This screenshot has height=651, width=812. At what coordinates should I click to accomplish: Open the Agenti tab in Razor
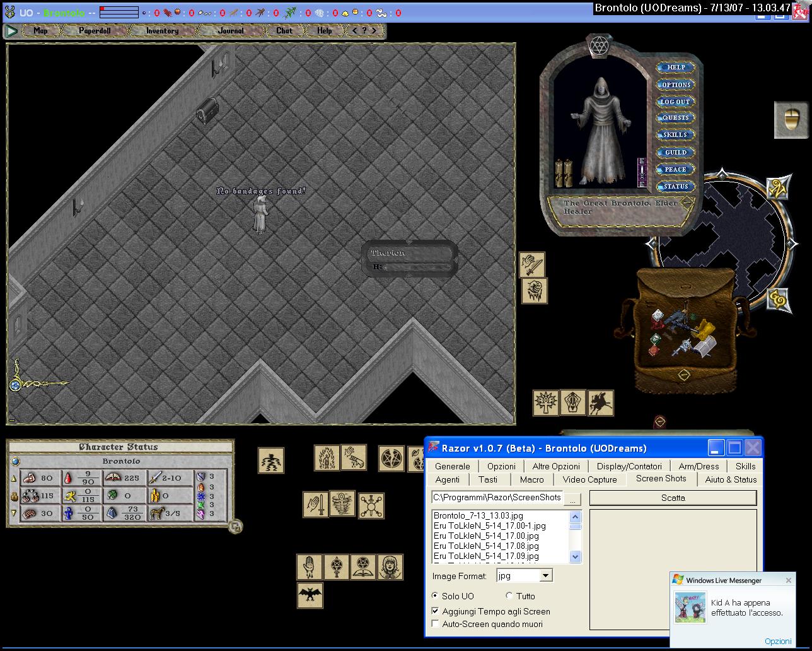click(x=448, y=479)
